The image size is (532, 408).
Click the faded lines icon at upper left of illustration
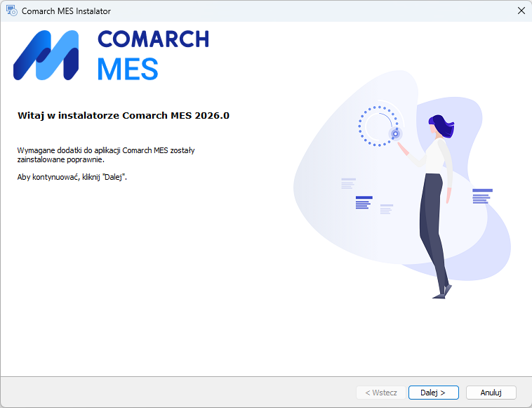[x=348, y=183]
